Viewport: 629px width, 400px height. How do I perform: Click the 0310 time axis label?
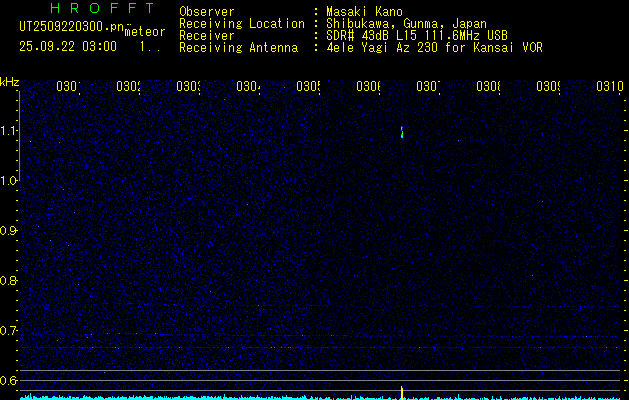click(610, 86)
